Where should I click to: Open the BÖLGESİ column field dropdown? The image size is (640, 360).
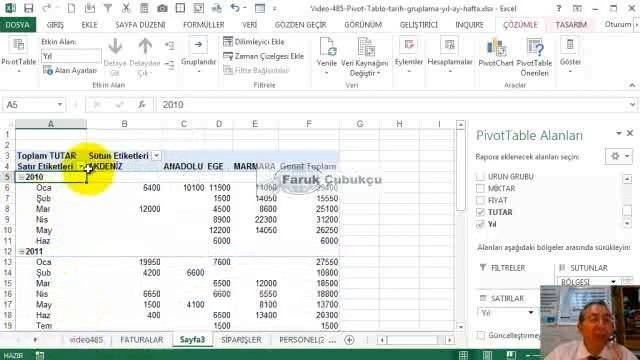pos(613,282)
